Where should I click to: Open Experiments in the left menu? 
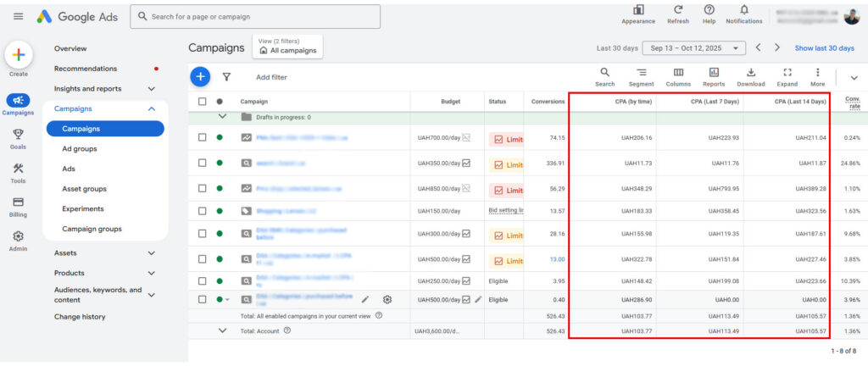point(83,208)
